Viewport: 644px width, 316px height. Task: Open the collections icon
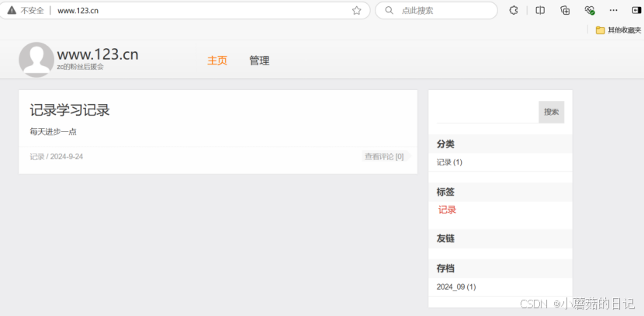pos(565,10)
